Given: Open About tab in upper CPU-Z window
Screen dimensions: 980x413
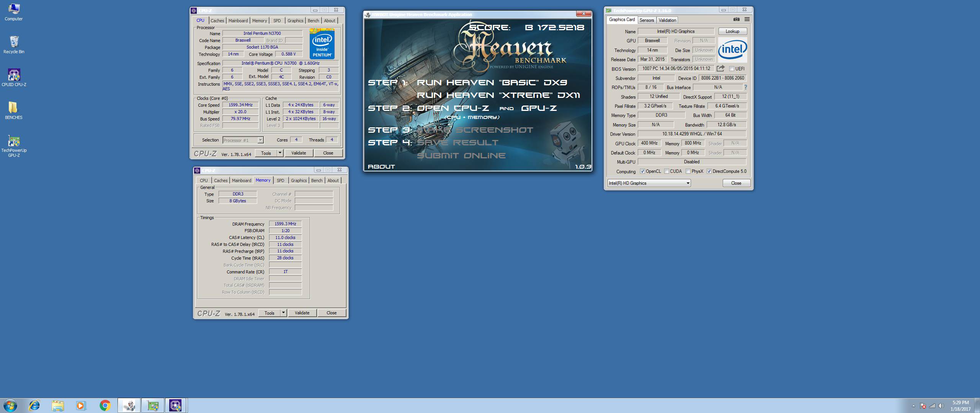Looking at the screenshot, I should point(330,21).
